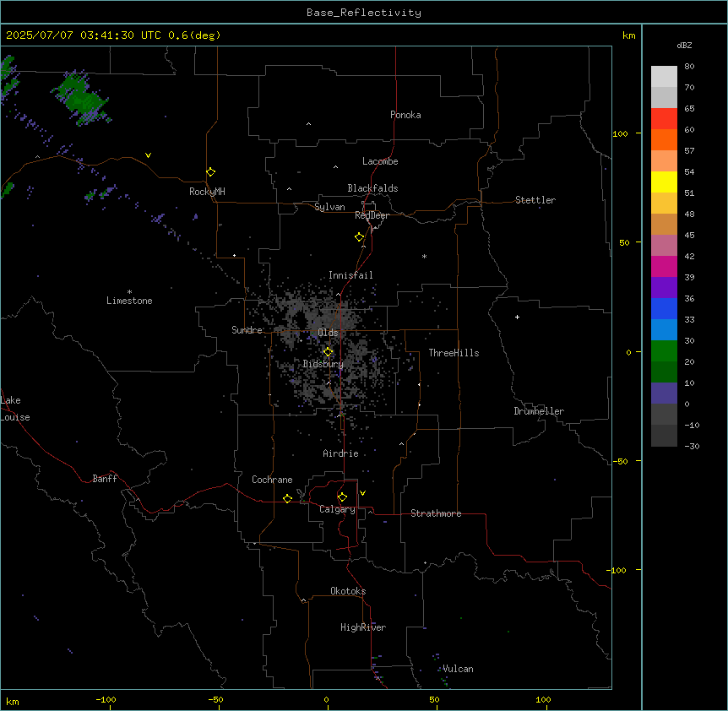Click the Vulcan label
This screenshot has width=728, height=711.
point(458,669)
